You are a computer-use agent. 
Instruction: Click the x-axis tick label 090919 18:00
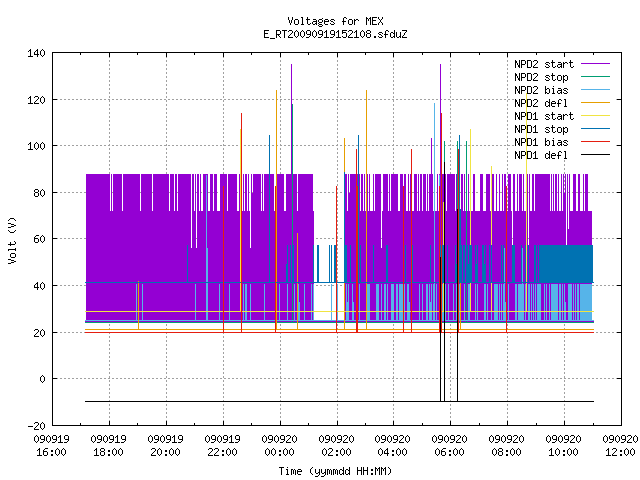pyautogui.click(x=109, y=446)
